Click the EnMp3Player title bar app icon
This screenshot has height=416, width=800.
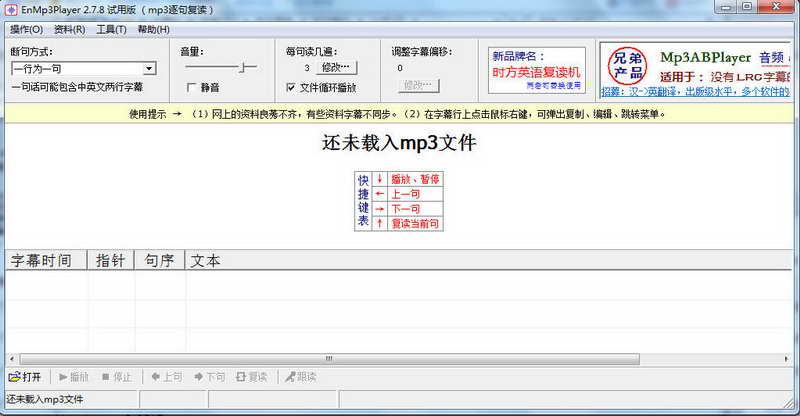point(11,10)
